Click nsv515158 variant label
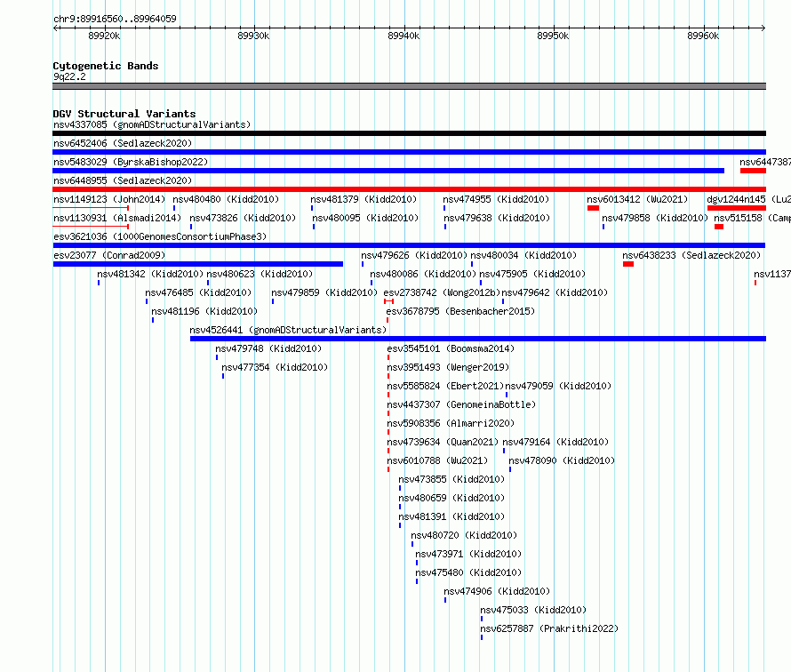This screenshot has width=791, height=672. pyautogui.click(x=752, y=218)
